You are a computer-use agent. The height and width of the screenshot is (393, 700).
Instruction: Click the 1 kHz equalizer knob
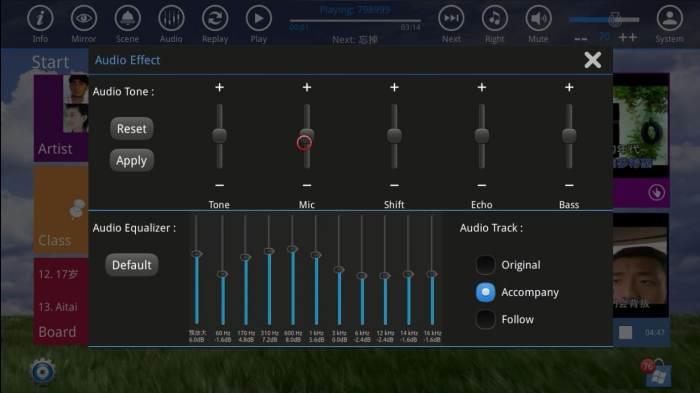point(316,255)
